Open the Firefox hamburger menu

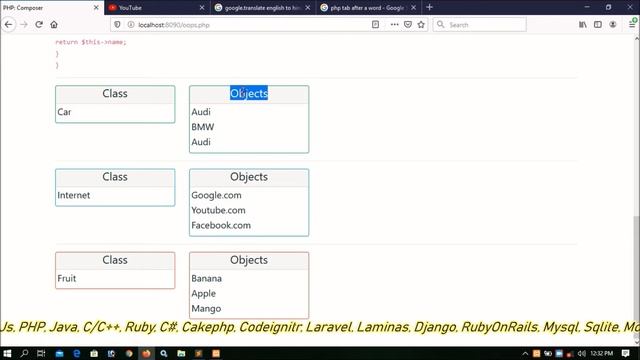tap(632, 24)
